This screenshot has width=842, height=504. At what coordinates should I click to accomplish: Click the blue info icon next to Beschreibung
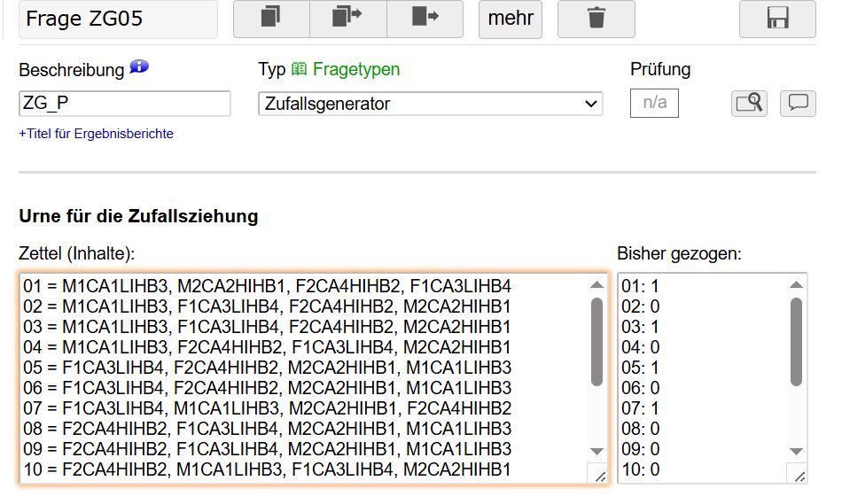coord(139,67)
